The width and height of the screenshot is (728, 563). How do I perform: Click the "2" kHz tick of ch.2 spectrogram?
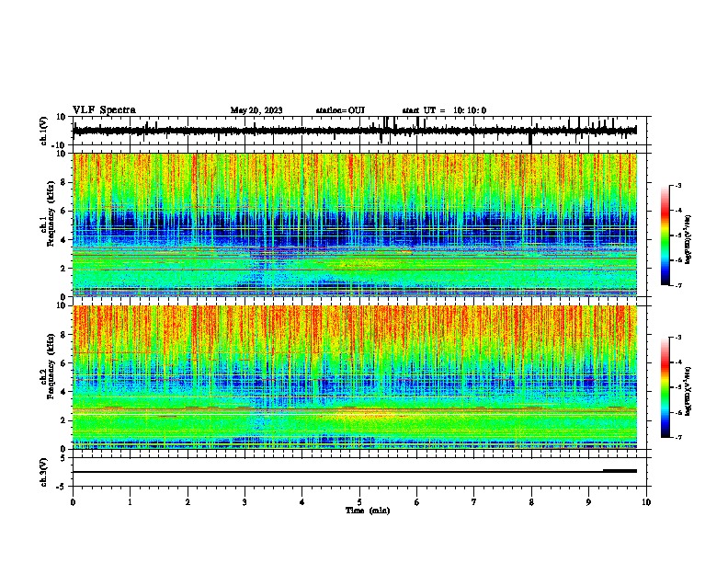[63, 420]
